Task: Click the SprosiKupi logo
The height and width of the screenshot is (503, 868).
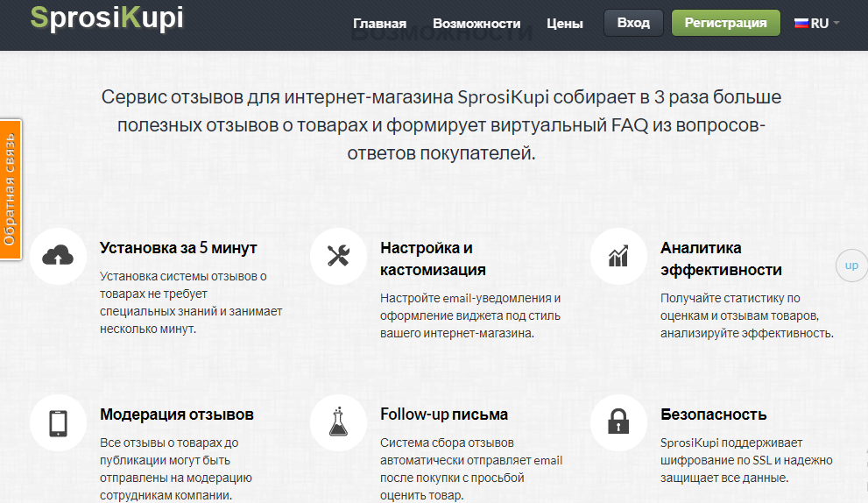Action: click(x=107, y=18)
